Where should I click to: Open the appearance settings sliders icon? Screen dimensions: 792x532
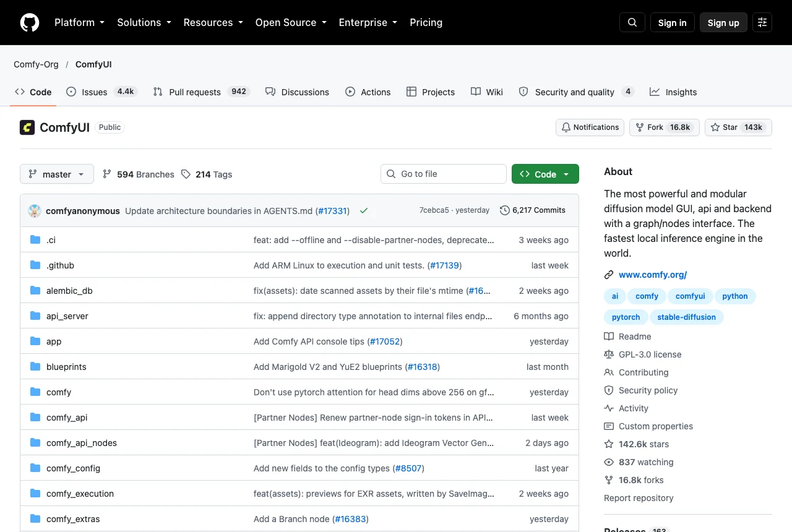(762, 22)
